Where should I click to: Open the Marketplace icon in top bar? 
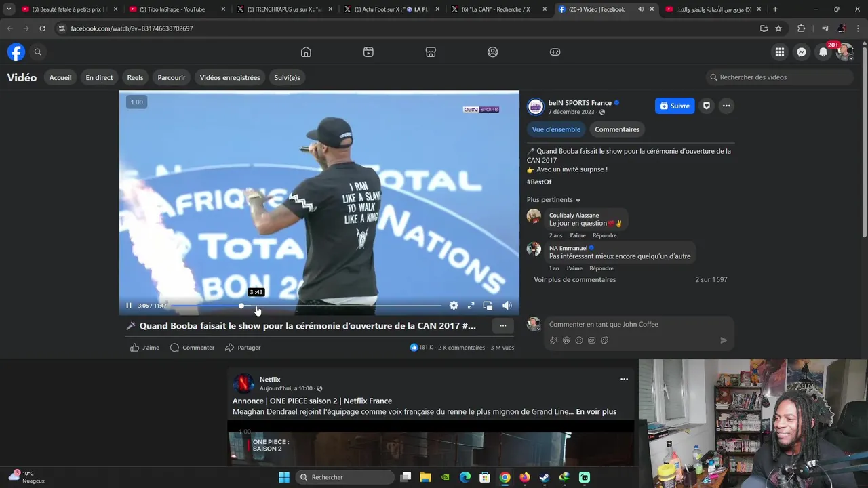tap(431, 52)
